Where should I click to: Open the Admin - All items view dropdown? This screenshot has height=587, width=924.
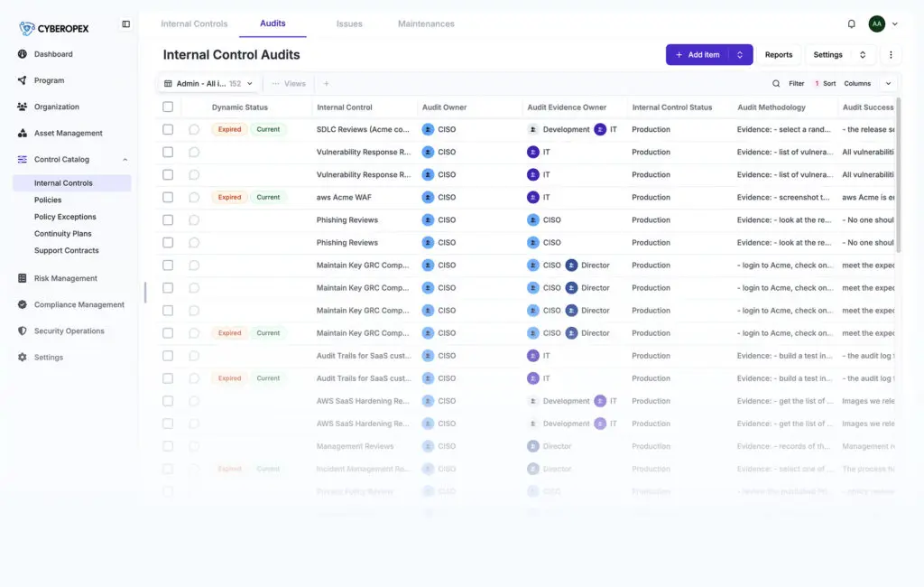(208, 84)
